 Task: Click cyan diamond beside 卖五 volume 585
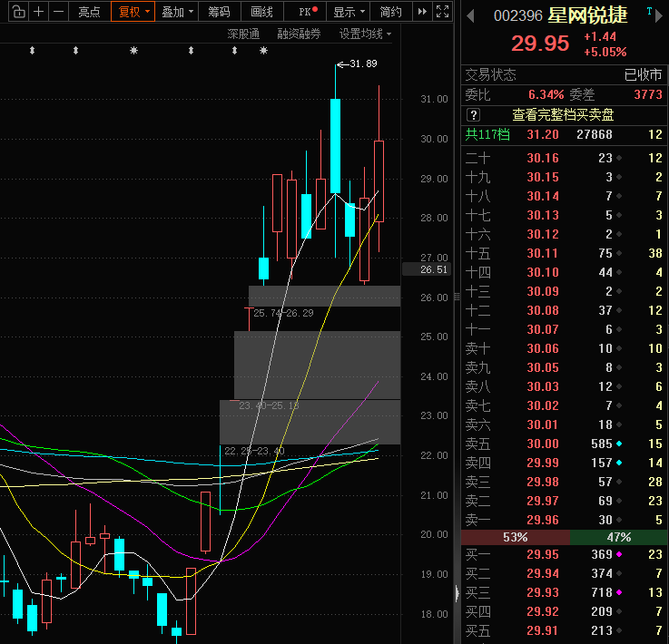click(619, 444)
